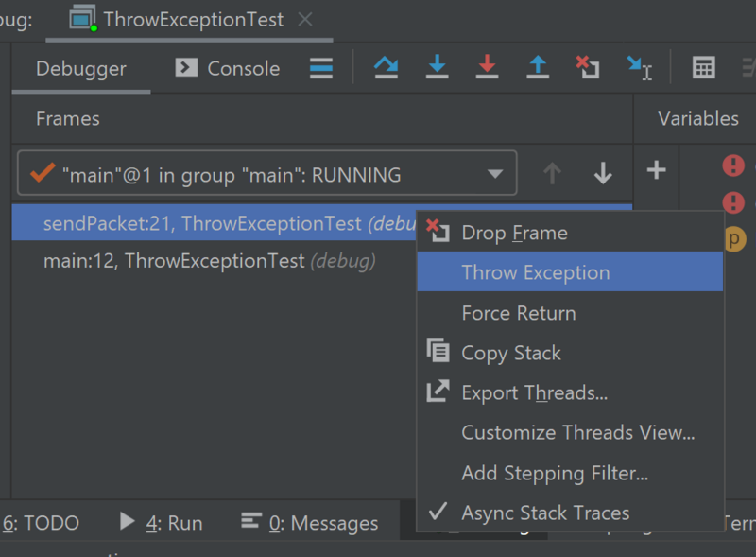Open the Messages tool window

(310, 523)
